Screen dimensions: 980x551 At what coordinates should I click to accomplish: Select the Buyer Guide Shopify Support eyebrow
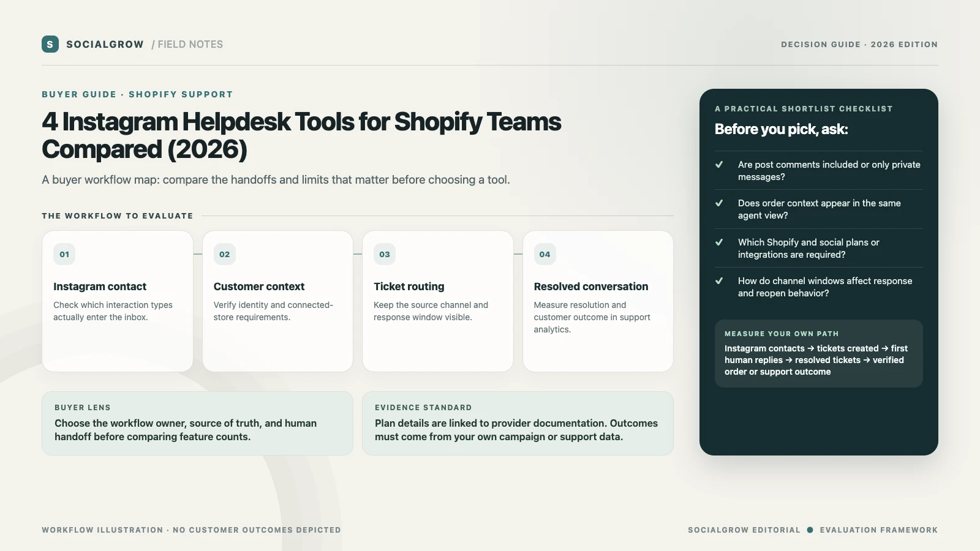pos(137,94)
